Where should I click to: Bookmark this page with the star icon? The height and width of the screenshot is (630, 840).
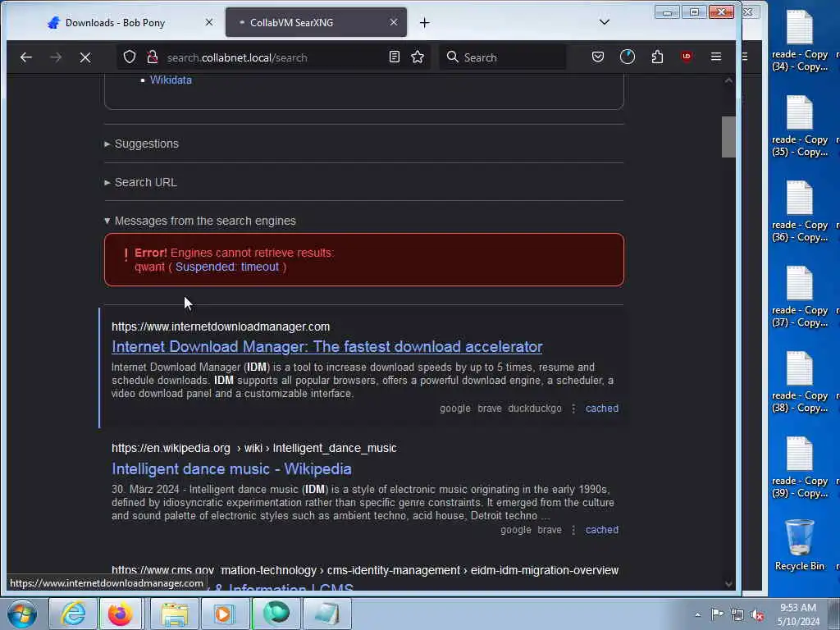pos(418,57)
